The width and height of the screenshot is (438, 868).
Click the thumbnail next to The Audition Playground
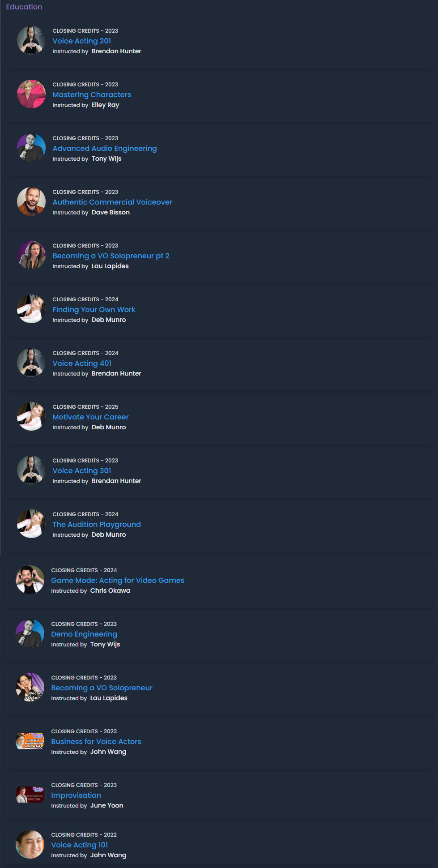(31, 524)
